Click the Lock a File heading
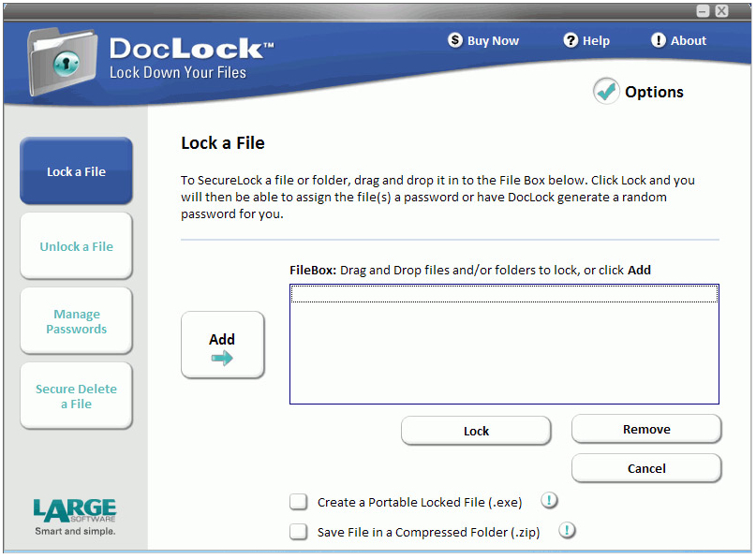Viewport: 756px width, 559px height. point(223,143)
